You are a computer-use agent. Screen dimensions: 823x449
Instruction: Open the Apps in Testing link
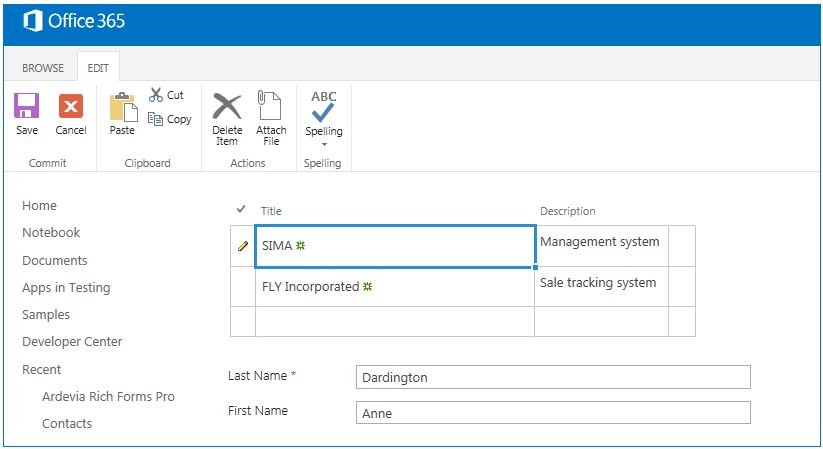pos(66,288)
